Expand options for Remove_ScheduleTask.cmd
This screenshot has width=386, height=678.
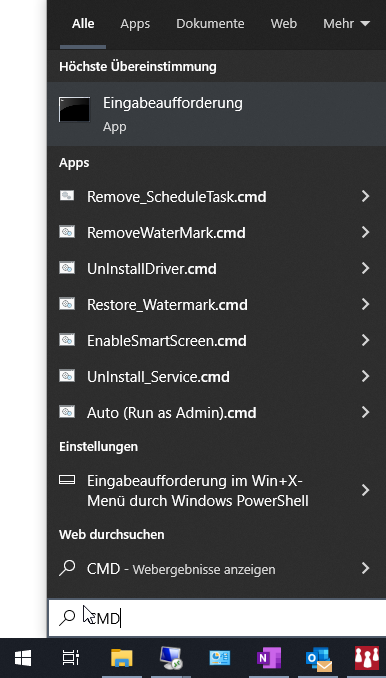coord(366,196)
